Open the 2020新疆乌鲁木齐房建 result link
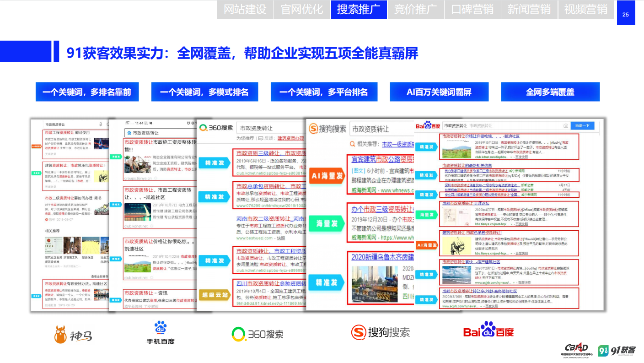 pos(383,257)
